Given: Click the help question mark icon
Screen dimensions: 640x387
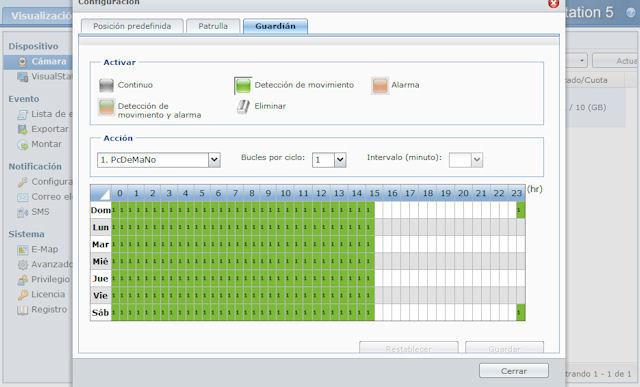Looking at the screenshot, I should (x=631, y=13).
